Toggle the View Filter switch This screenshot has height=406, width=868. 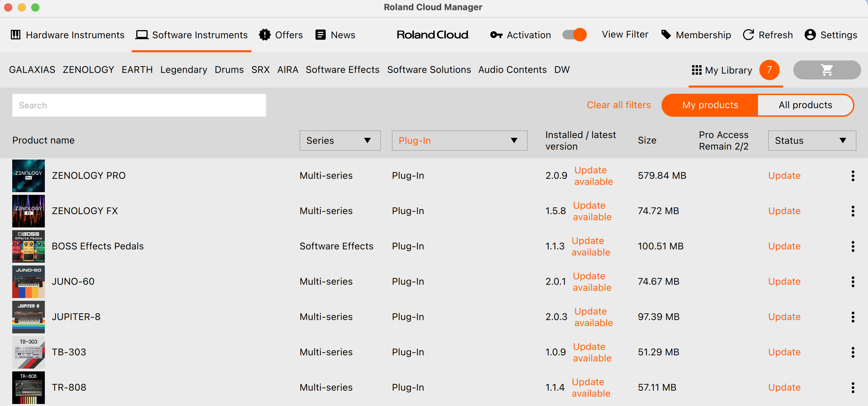[x=575, y=35]
